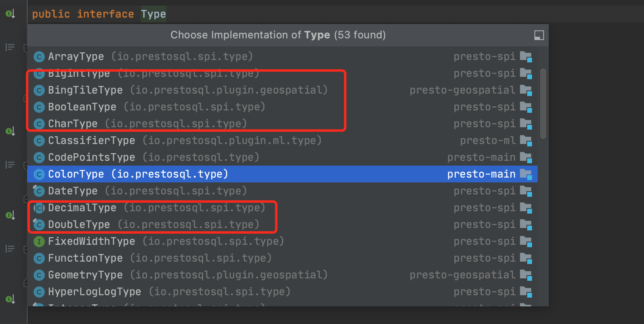Viewport: 644px width, 324px height.
Task: Select the ColorType implementation
Action: coord(282,174)
